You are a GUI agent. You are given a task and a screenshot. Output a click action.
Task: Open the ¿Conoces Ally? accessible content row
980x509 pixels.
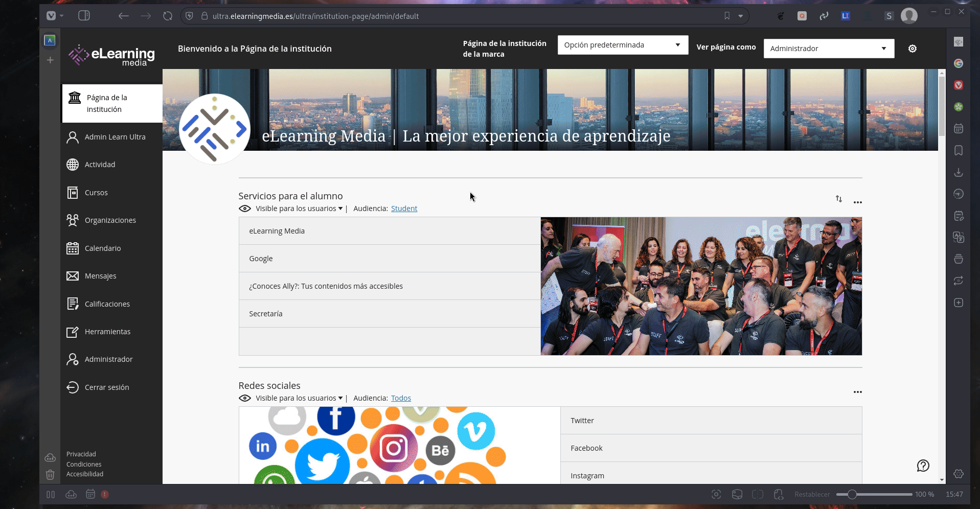point(390,286)
